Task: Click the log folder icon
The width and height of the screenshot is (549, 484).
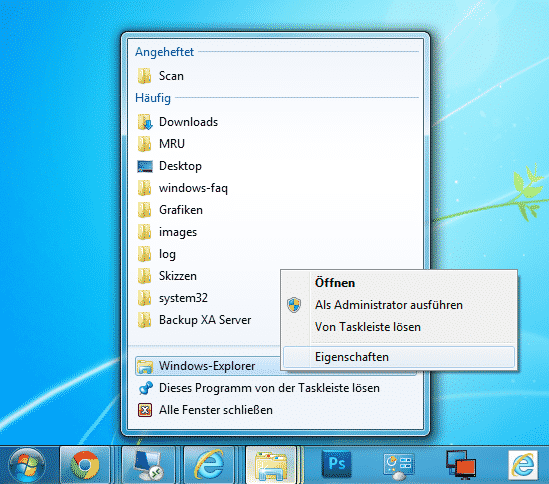Action: [x=144, y=254]
